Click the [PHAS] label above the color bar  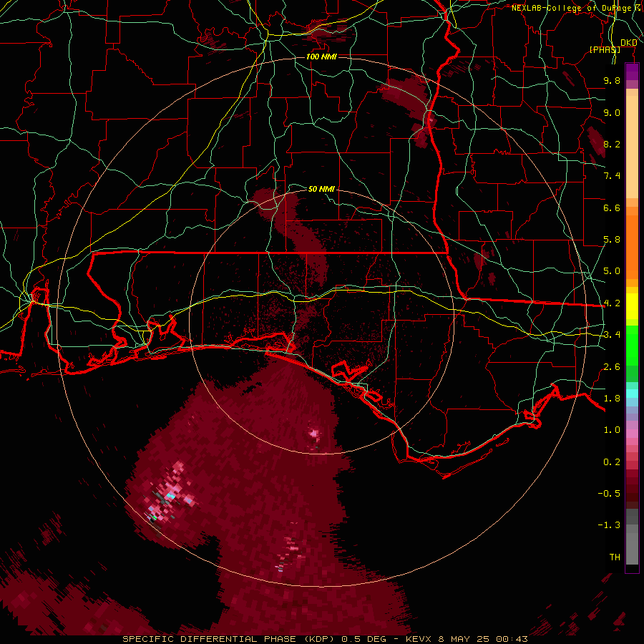pyautogui.click(x=605, y=49)
